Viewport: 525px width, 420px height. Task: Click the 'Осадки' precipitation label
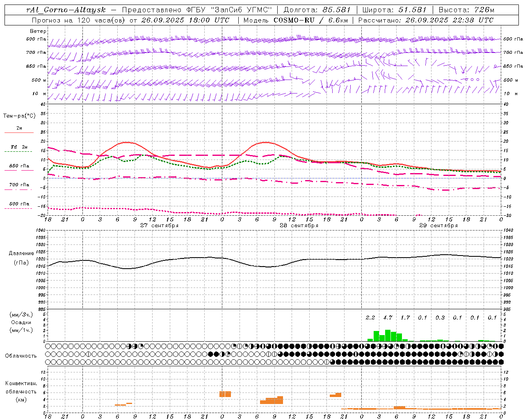pos(21,322)
